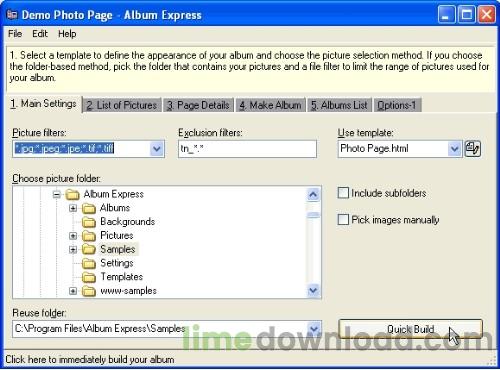Expand the Samples folder node
500x370 pixels.
(73, 250)
